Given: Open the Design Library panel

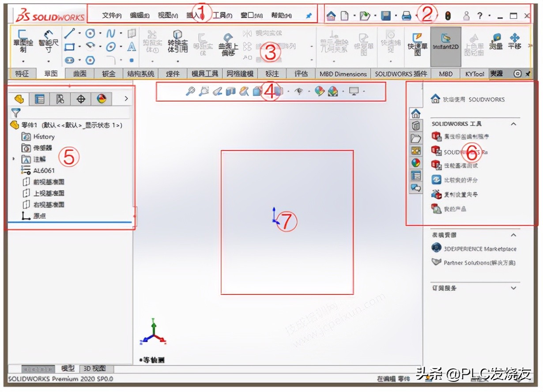Looking at the screenshot, I should tap(415, 138).
